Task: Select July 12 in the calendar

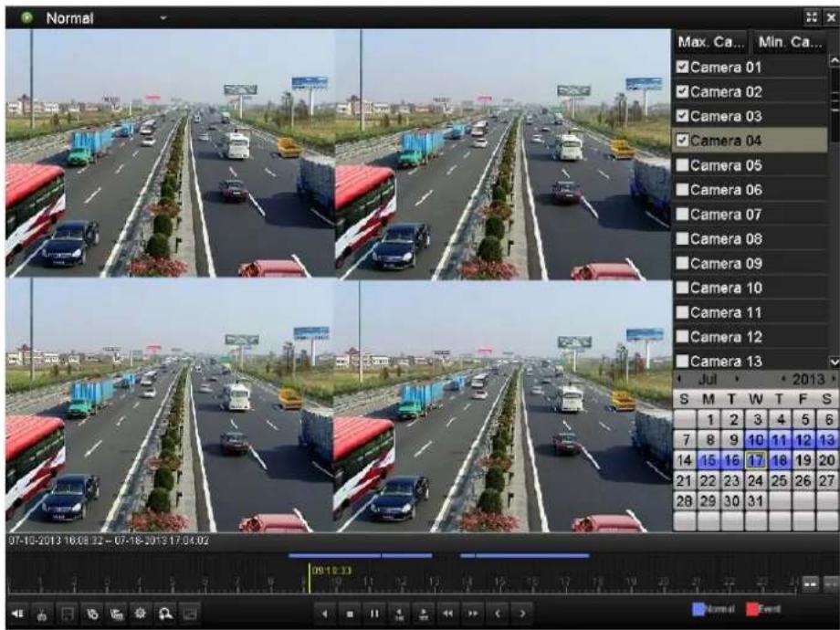Action: pos(803,440)
